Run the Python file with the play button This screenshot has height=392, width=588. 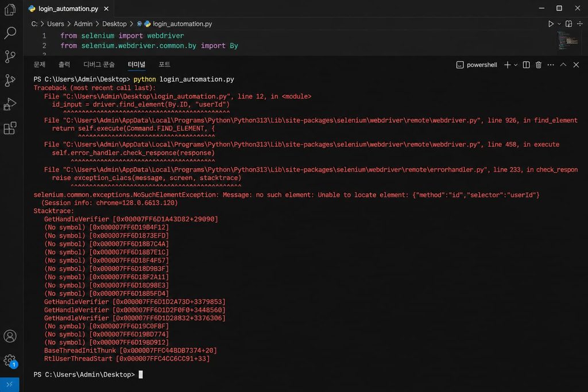click(551, 24)
